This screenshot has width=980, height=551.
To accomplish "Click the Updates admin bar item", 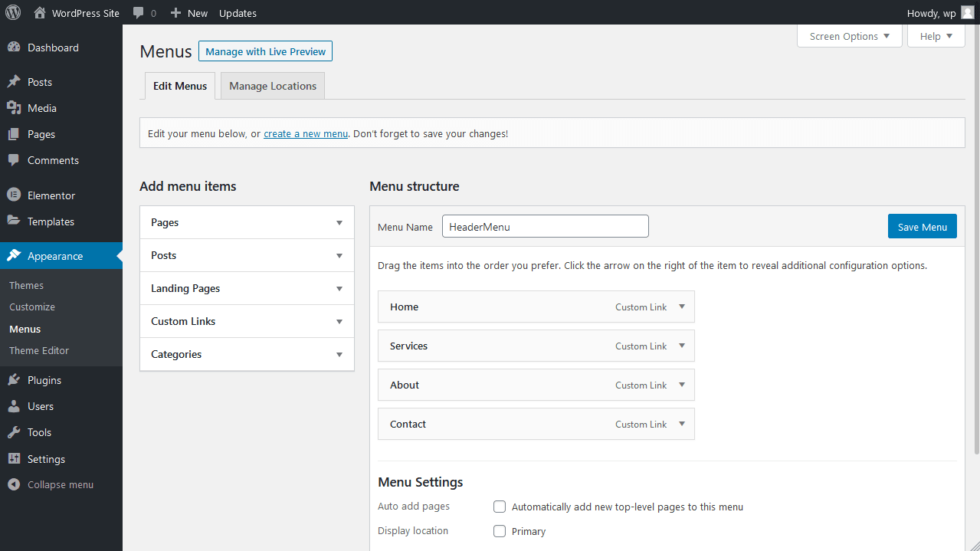I will (238, 13).
